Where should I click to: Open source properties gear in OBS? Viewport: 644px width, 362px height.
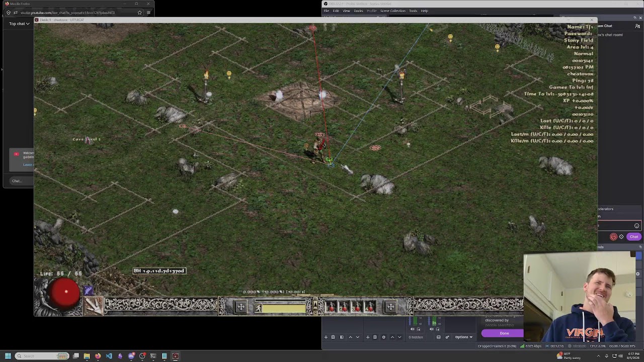[383, 337]
